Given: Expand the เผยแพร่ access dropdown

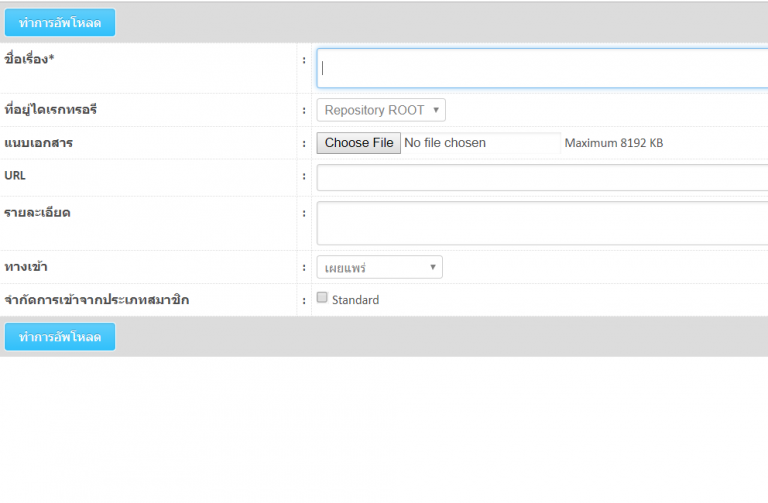Looking at the screenshot, I should (379, 267).
